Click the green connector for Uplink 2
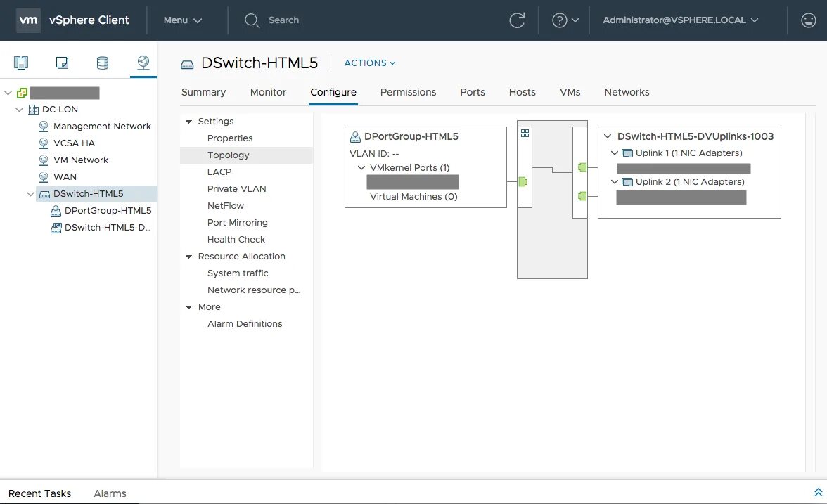Screen dimensions: 827x504 582,196
